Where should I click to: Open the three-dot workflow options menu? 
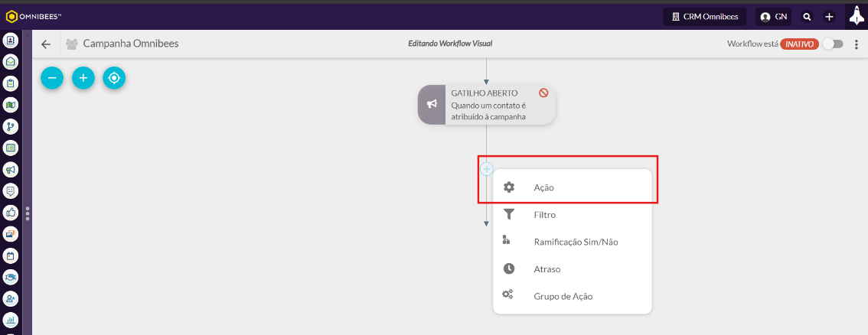click(857, 44)
